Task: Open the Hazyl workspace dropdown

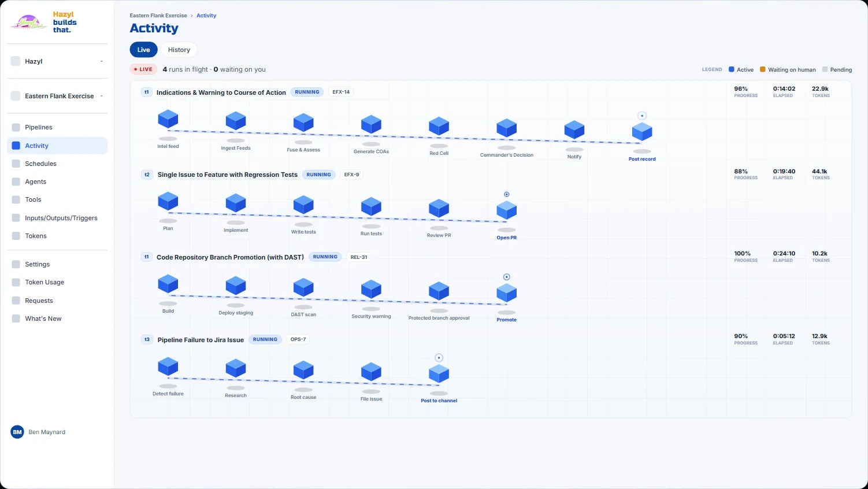Action: [57, 61]
